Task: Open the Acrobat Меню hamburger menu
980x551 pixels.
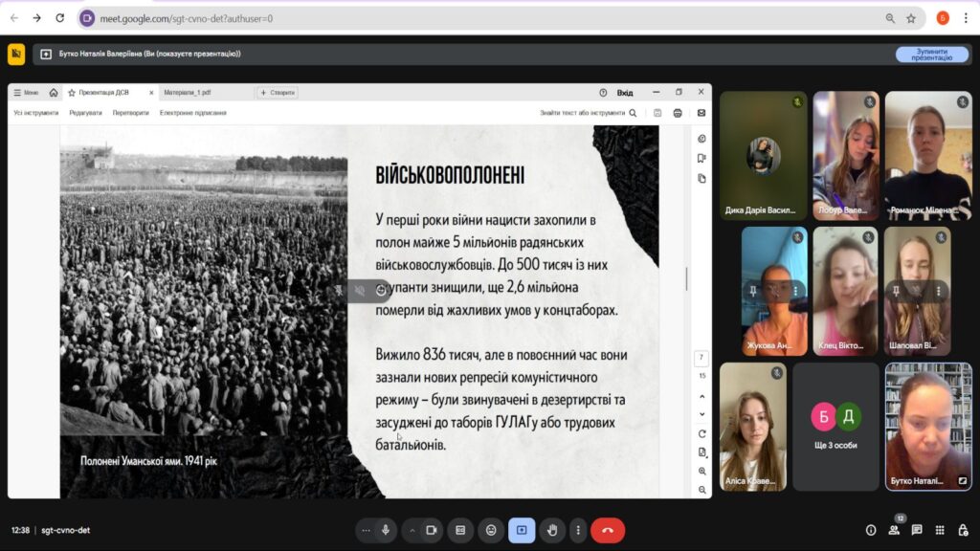Action: click(x=26, y=93)
